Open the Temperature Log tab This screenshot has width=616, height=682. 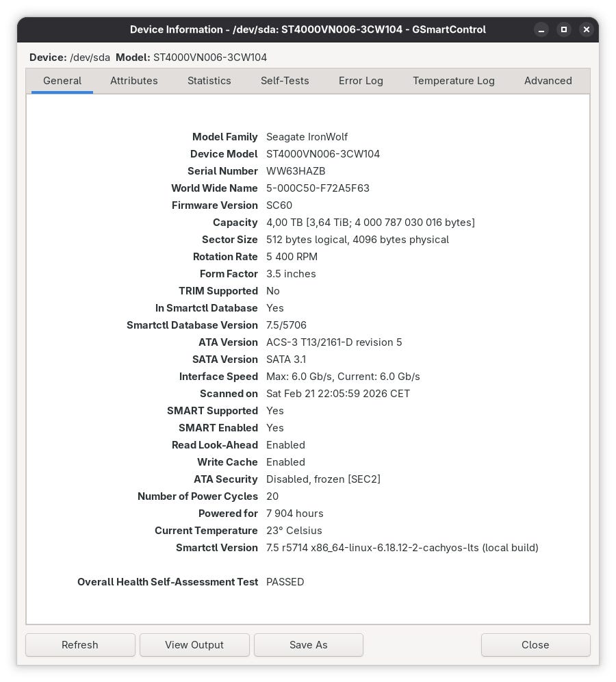click(453, 81)
